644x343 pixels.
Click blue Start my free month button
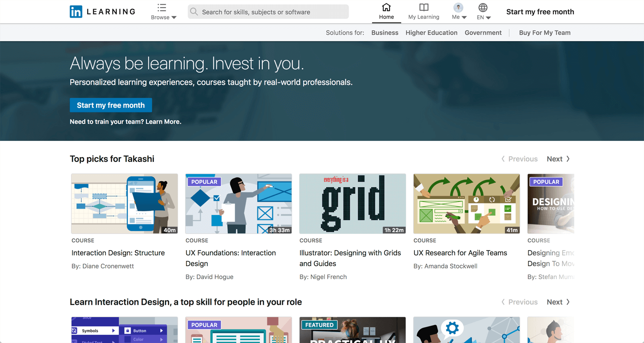pos(111,105)
